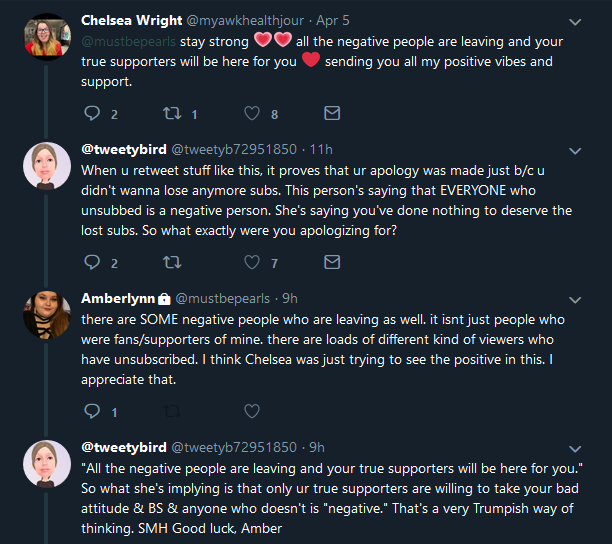Screen dimensions: 612x544
Task: Open timestamp 11h on tweetybird's tweet
Action: coord(321,149)
